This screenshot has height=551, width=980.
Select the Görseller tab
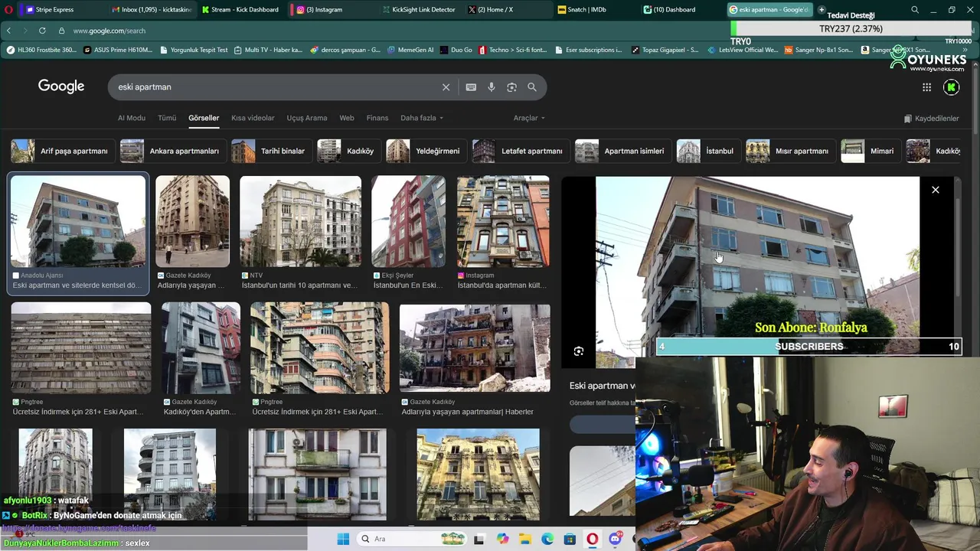tap(204, 118)
